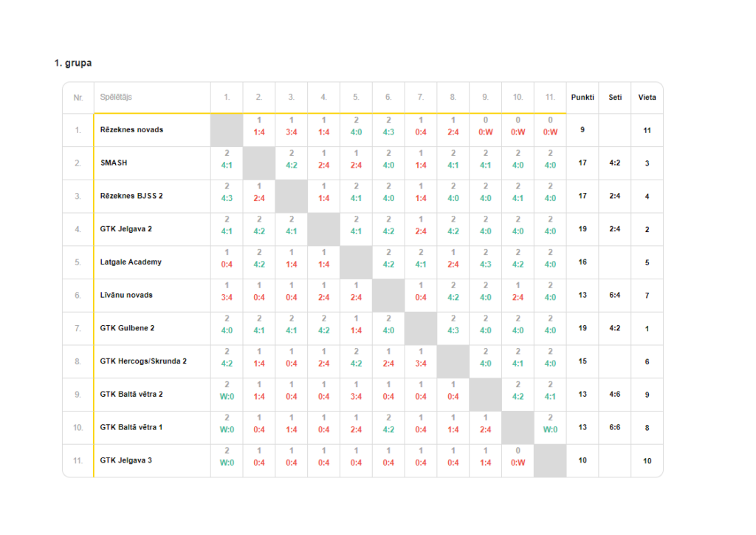Open GTK Jelgava 3 team entry
756x535 pixels.
[x=126, y=460]
